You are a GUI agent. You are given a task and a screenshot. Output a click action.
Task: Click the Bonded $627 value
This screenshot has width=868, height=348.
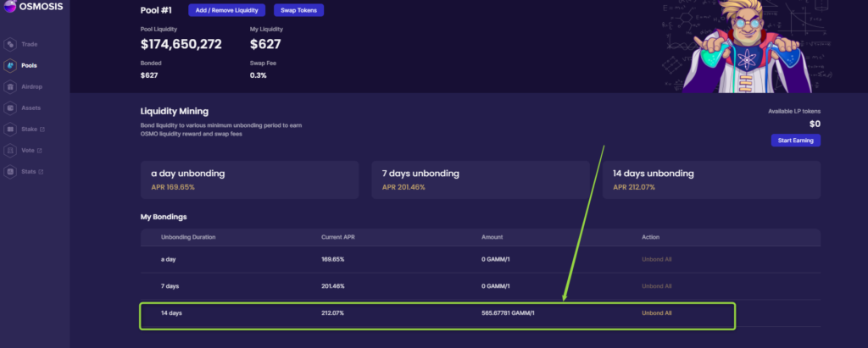pyautogui.click(x=149, y=75)
